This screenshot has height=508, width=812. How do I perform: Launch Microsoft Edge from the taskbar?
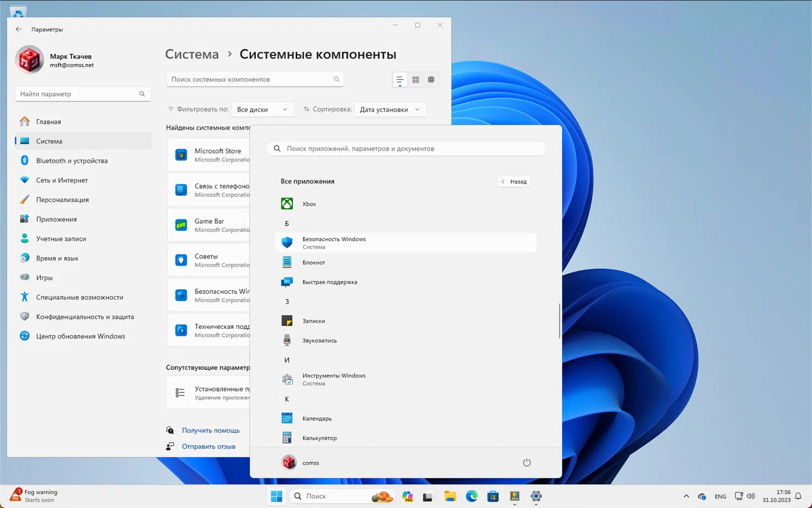(472, 496)
